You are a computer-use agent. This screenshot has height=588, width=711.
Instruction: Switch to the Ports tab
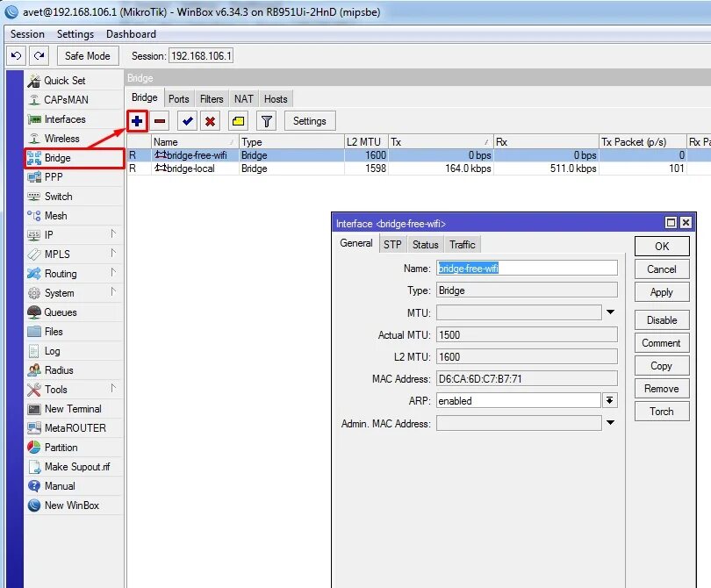179,99
